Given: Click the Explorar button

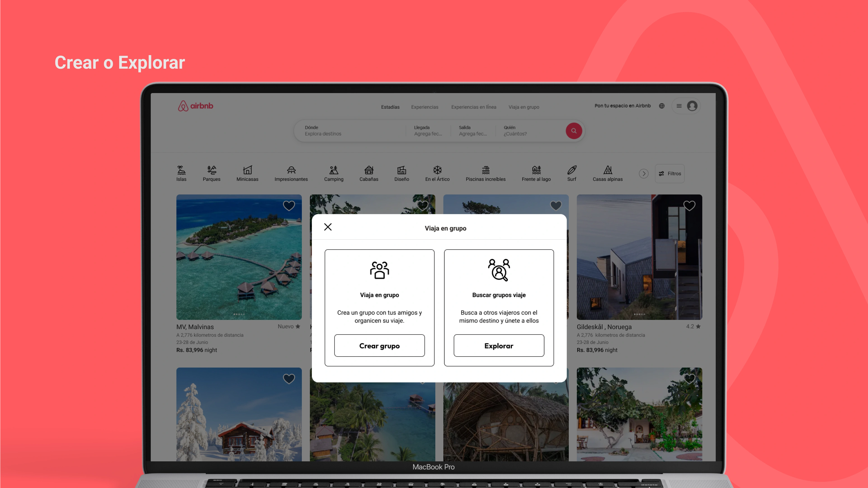Looking at the screenshot, I should 499,345.
